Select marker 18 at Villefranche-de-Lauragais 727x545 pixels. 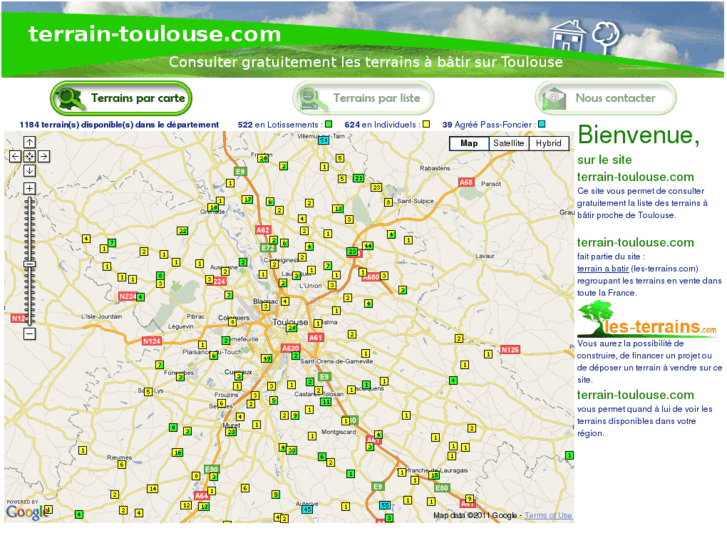click(434, 475)
